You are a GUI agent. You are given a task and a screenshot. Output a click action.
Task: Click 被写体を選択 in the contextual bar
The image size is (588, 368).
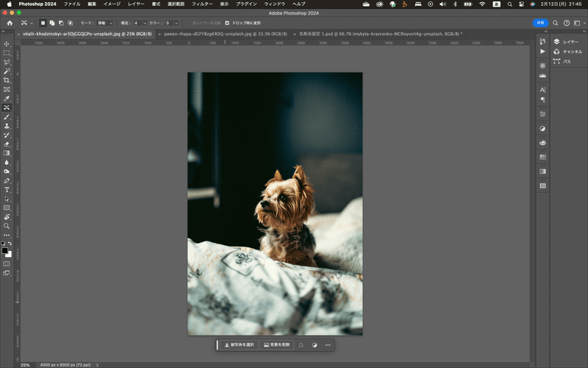[239, 344]
